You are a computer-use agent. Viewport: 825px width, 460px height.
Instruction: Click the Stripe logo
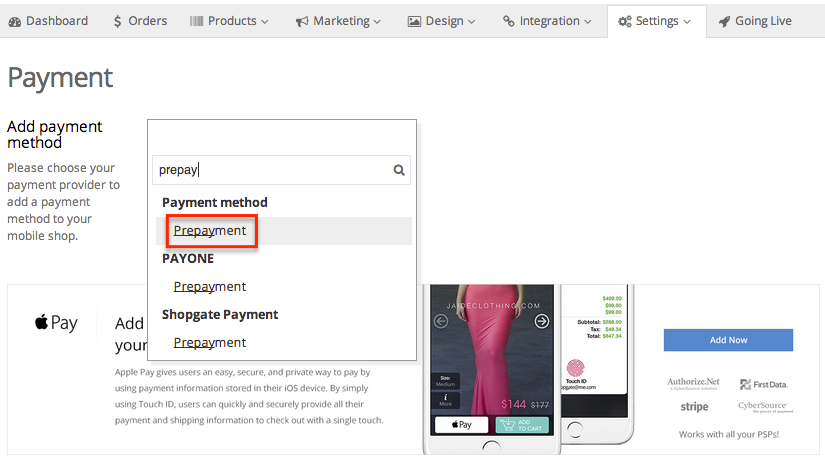tap(694, 407)
